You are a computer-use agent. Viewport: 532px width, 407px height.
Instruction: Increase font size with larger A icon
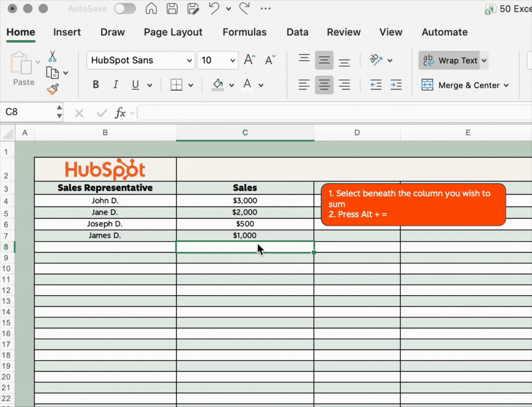pyautogui.click(x=250, y=60)
